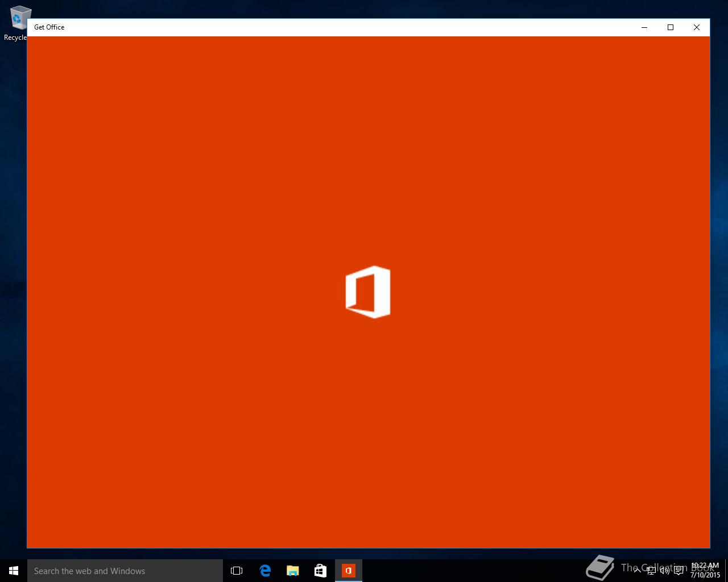The image size is (728, 582).
Task: Open the volume control tray icon
Action: (664, 571)
